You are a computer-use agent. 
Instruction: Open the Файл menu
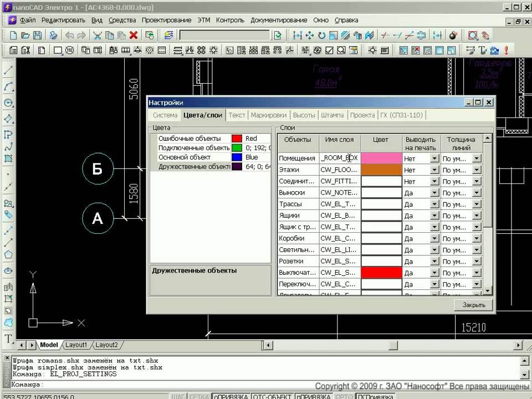coord(28,21)
